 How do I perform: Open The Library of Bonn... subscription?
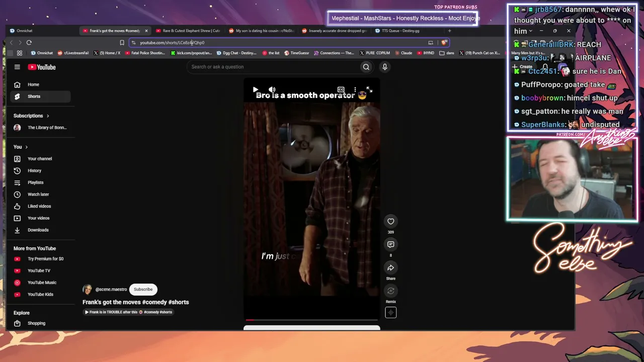click(x=40, y=128)
